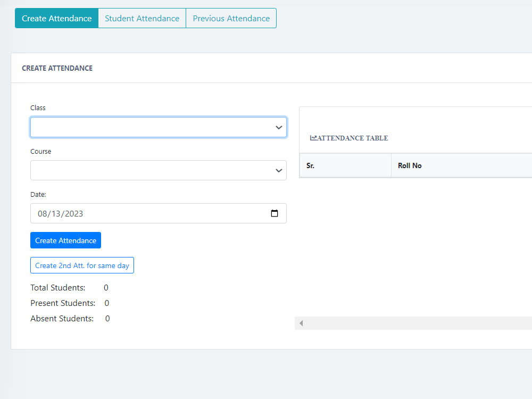Click Create 2nd Att. for same day
532x399 pixels.
82,265
